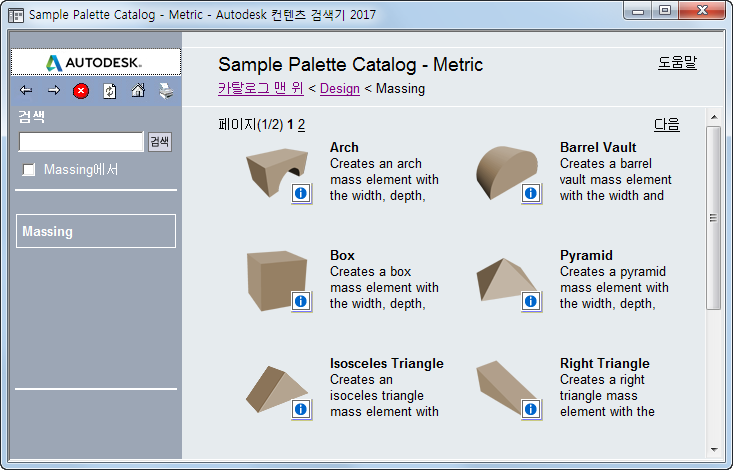Click the window icon in title bar

tap(16, 15)
